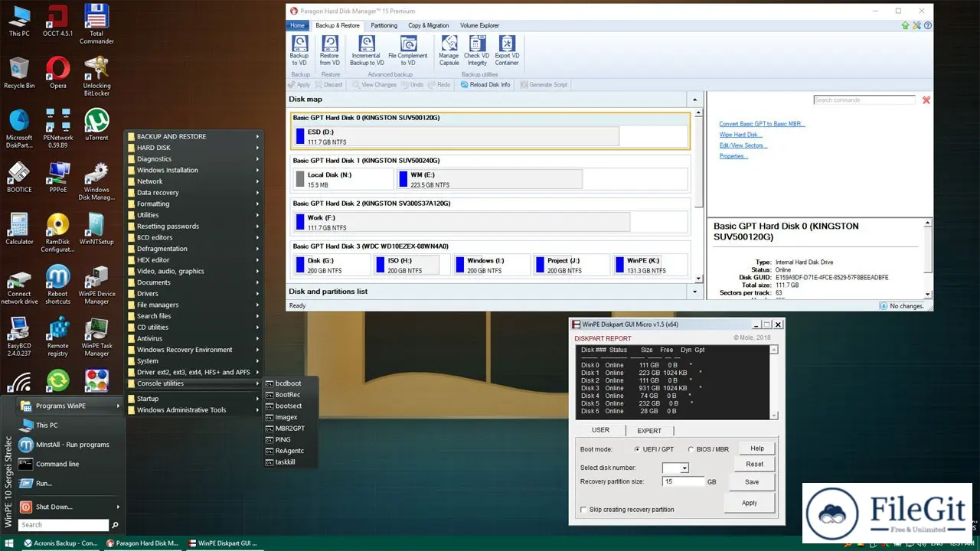980x551 pixels.
Task: Click Edit/View Sectors link
Action: [743, 145]
